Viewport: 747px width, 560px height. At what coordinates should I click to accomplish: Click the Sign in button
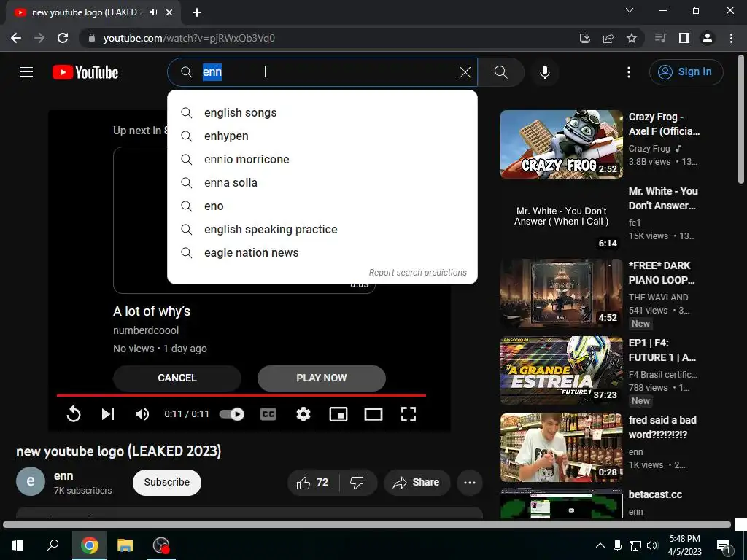686,72
